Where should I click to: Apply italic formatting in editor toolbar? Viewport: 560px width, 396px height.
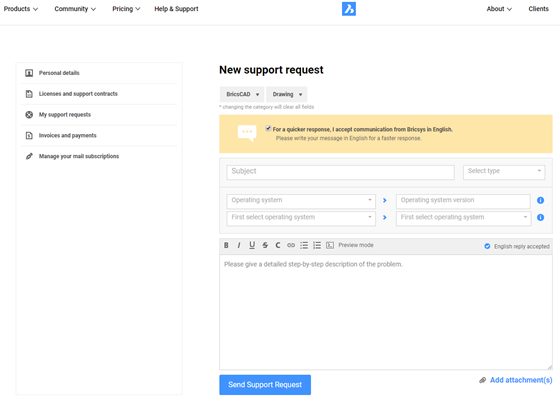(239, 245)
